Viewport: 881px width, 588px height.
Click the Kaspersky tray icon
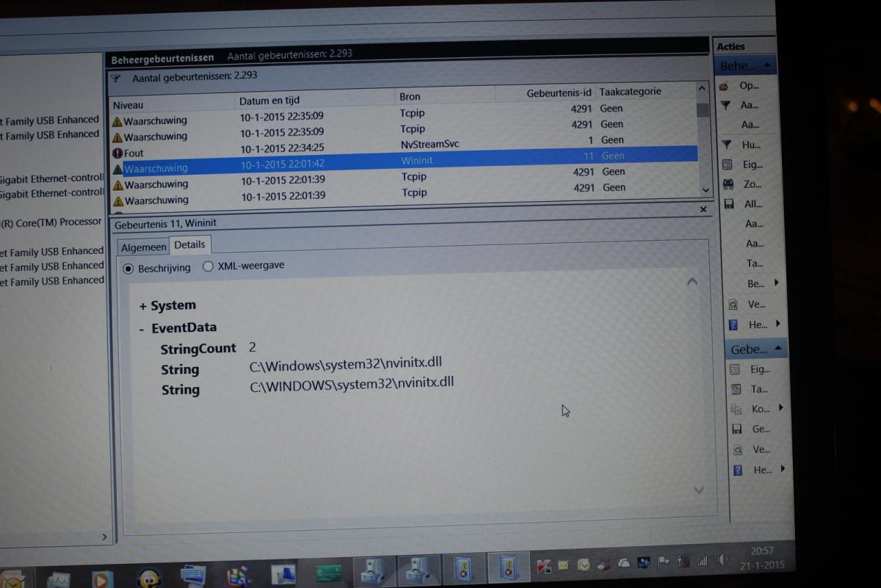[544, 565]
